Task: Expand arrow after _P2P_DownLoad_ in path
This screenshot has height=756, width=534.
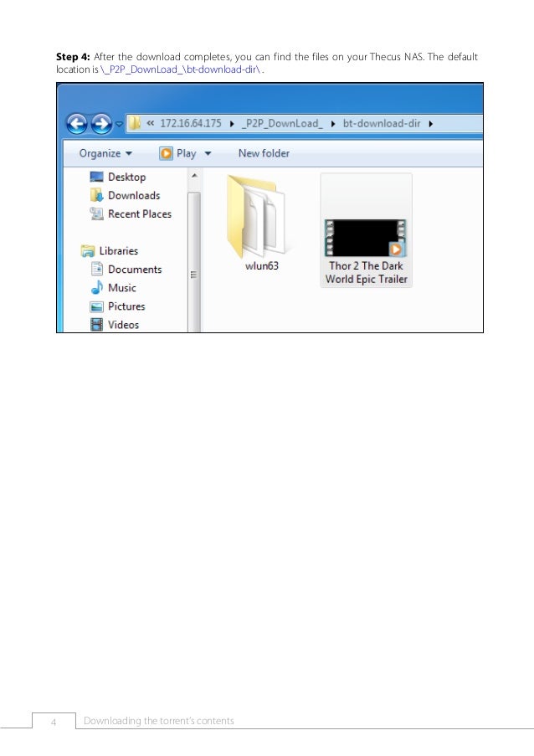Action: click(333, 124)
